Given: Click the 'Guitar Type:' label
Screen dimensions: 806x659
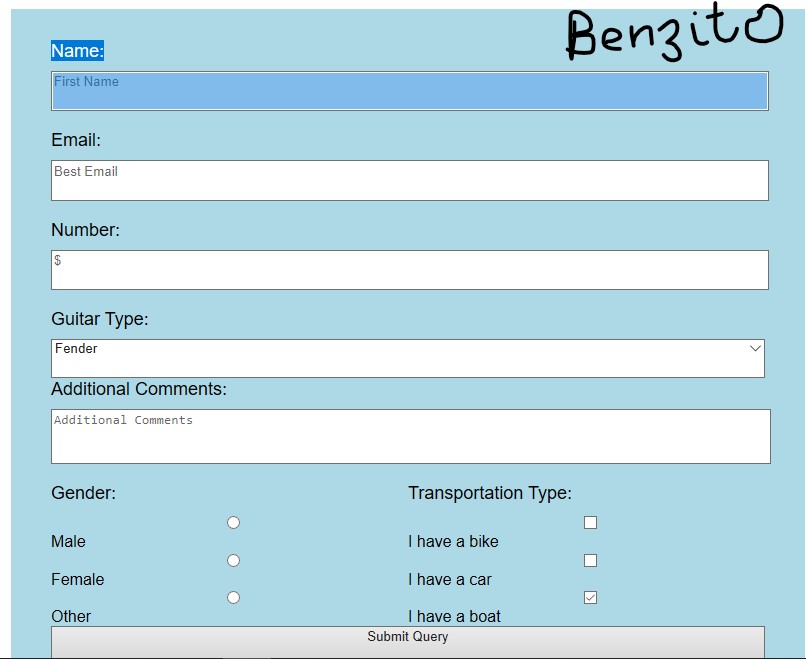Looking at the screenshot, I should coord(99,319).
